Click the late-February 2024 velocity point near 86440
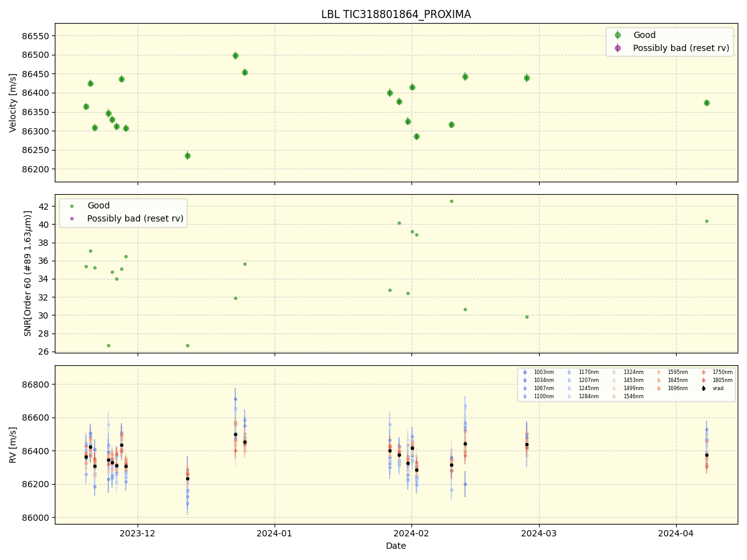 (x=527, y=78)
